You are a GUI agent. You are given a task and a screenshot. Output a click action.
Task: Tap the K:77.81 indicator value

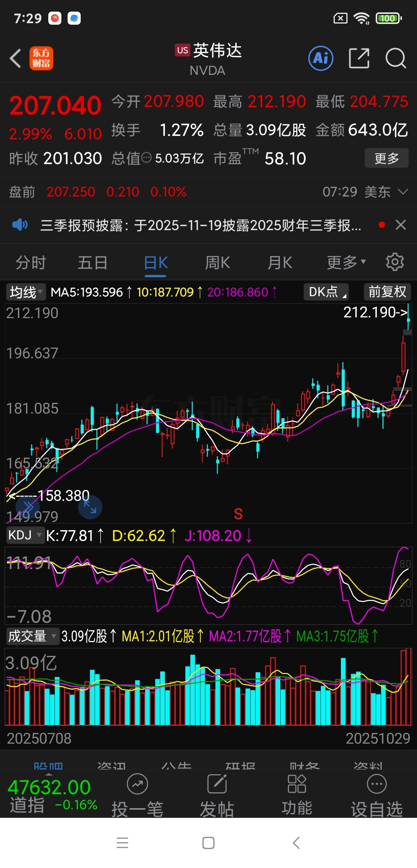75,536
